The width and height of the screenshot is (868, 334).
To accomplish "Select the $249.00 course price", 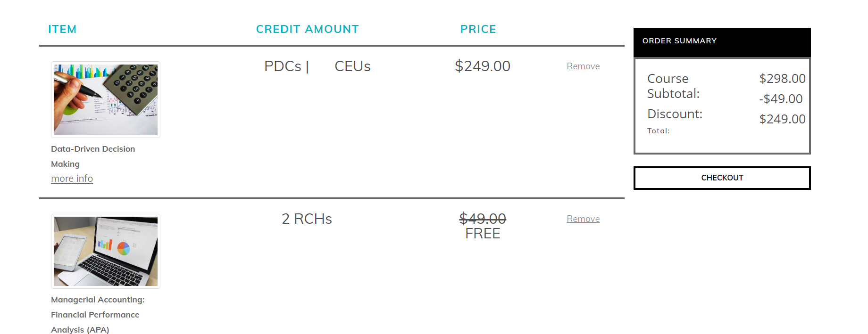I will (483, 66).
